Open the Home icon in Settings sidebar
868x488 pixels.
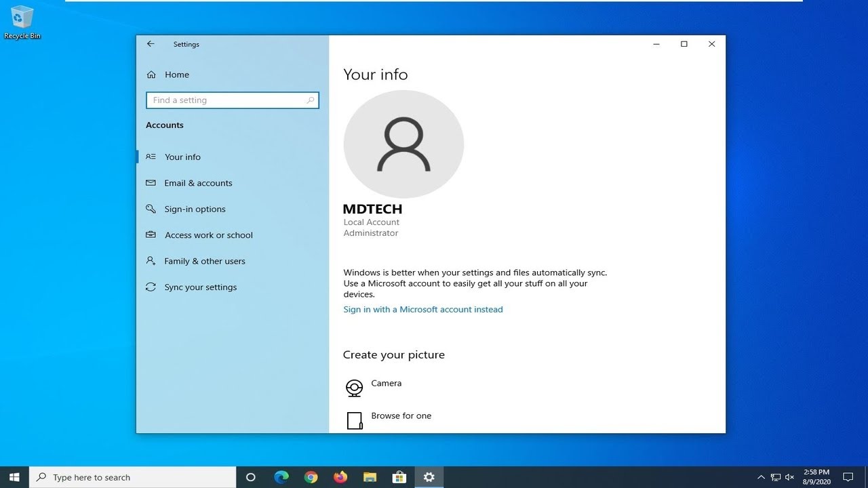point(151,75)
